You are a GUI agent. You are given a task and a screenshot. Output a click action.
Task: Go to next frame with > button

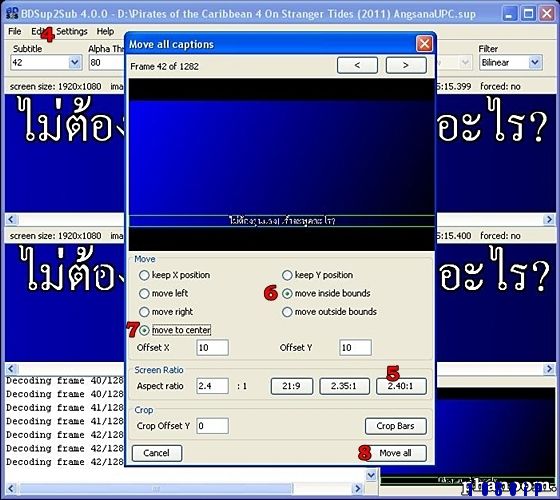click(x=406, y=65)
